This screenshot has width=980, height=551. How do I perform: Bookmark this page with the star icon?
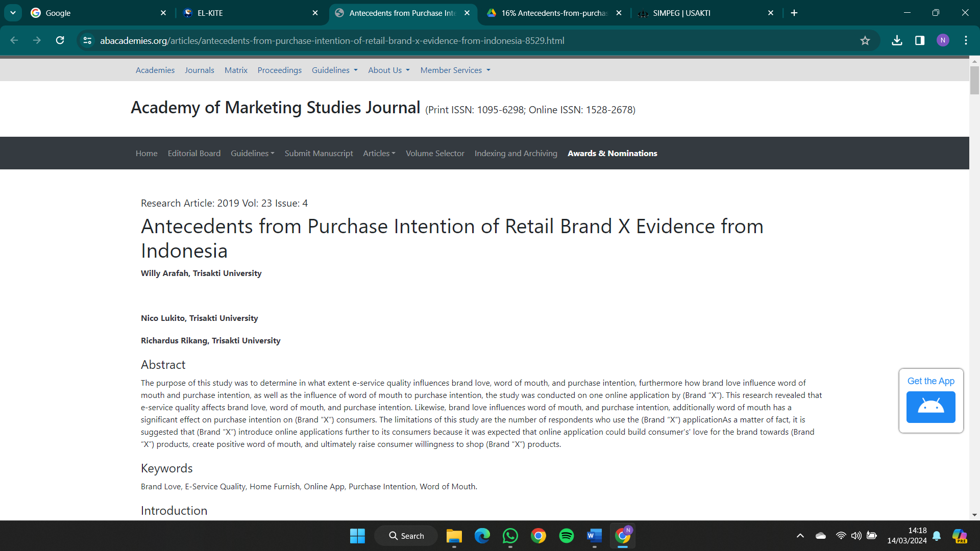(x=865, y=40)
